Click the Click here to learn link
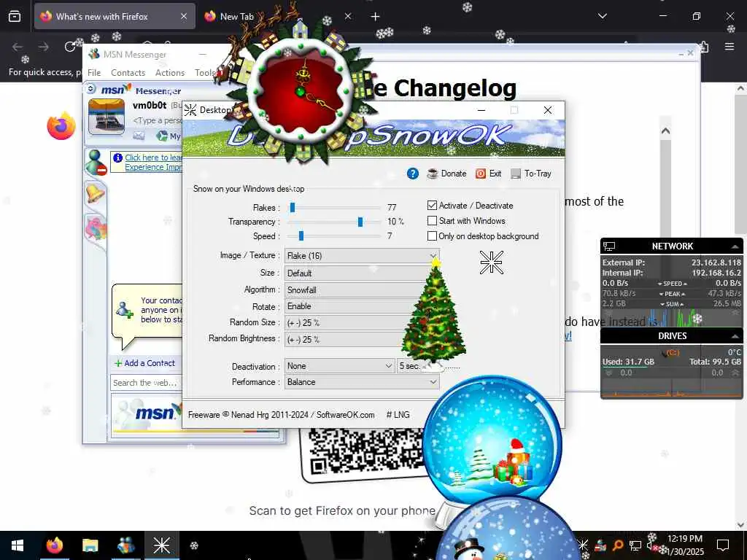This screenshot has width=747, height=560. [x=153, y=157]
